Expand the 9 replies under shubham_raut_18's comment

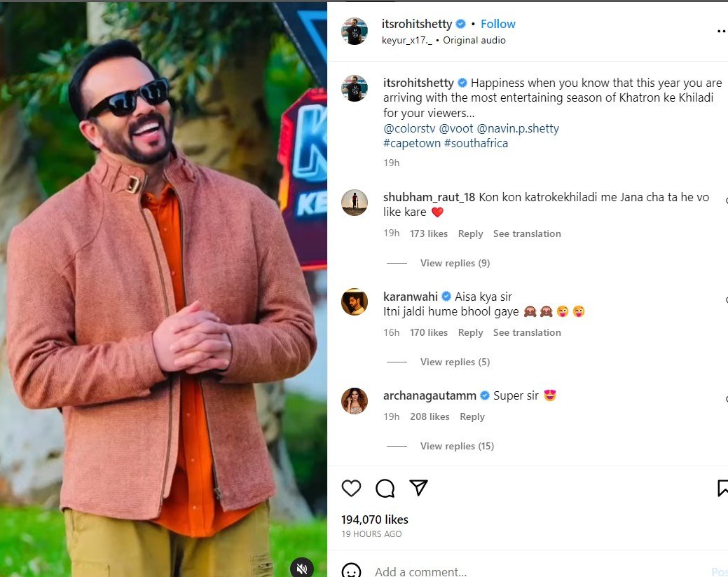[455, 263]
